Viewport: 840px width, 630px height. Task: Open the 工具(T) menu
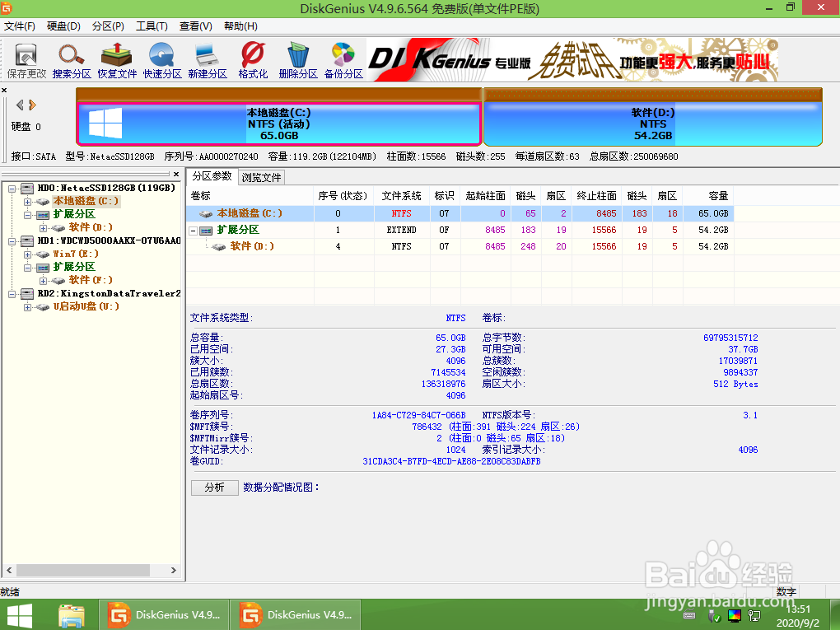pyautogui.click(x=152, y=26)
